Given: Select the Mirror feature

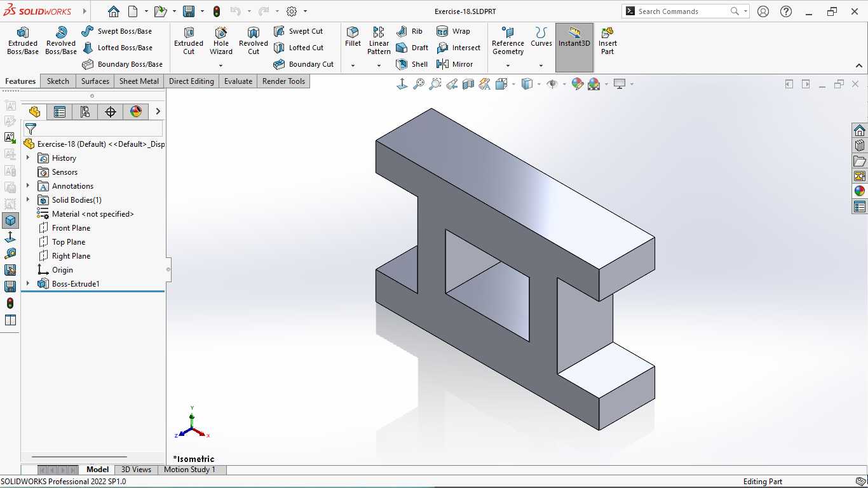Looking at the screenshot, I should [x=454, y=64].
